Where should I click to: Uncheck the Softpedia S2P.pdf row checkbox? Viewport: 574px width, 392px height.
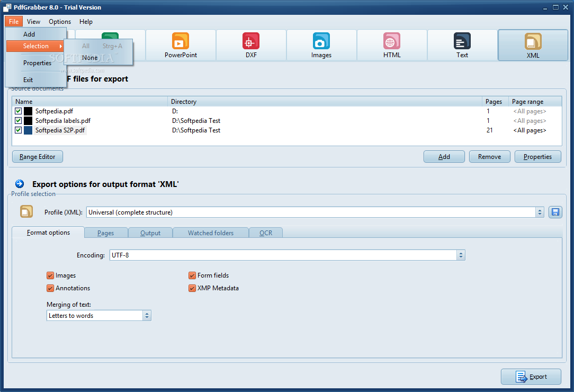[19, 130]
